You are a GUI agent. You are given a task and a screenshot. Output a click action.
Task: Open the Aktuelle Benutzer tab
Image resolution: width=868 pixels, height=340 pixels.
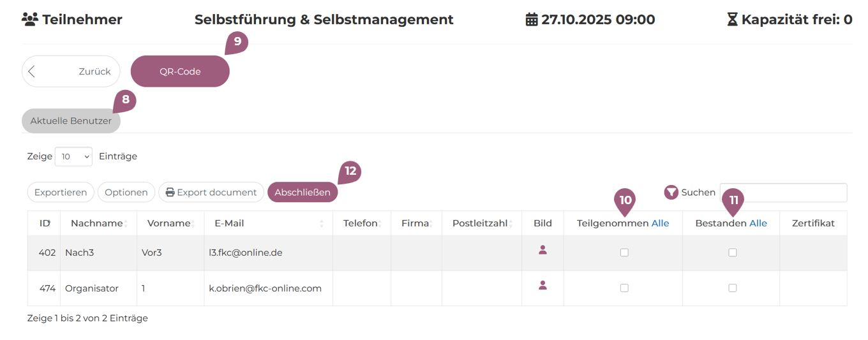tap(71, 121)
